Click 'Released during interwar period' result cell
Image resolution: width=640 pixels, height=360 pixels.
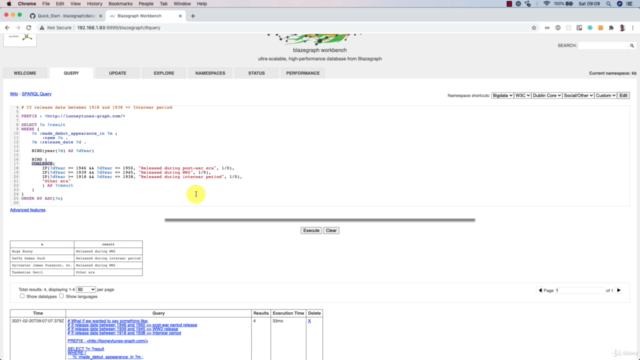click(x=108, y=258)
